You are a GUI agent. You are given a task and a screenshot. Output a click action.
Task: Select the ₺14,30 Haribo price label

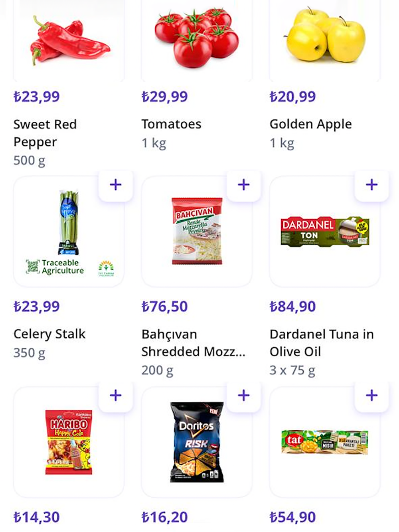point(37,517)
